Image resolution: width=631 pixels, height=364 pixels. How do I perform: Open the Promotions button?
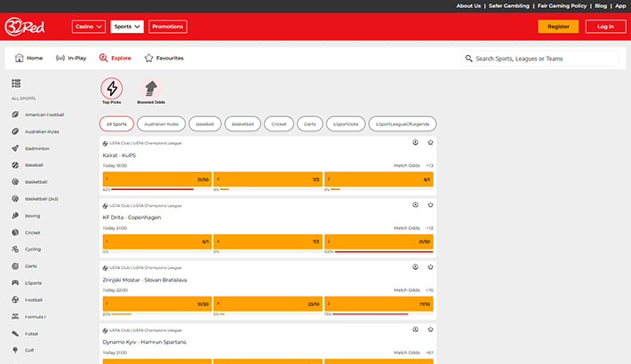(168, 27)
